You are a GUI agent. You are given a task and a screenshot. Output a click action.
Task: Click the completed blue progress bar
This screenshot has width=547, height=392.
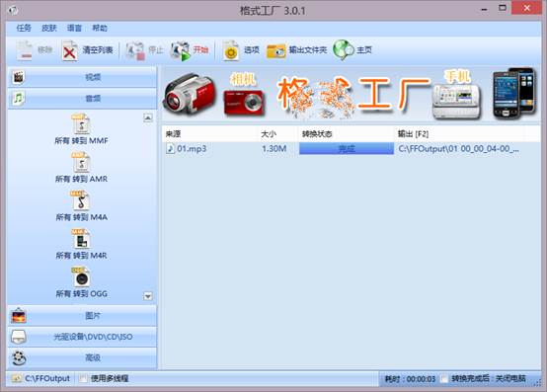[347, 149]
